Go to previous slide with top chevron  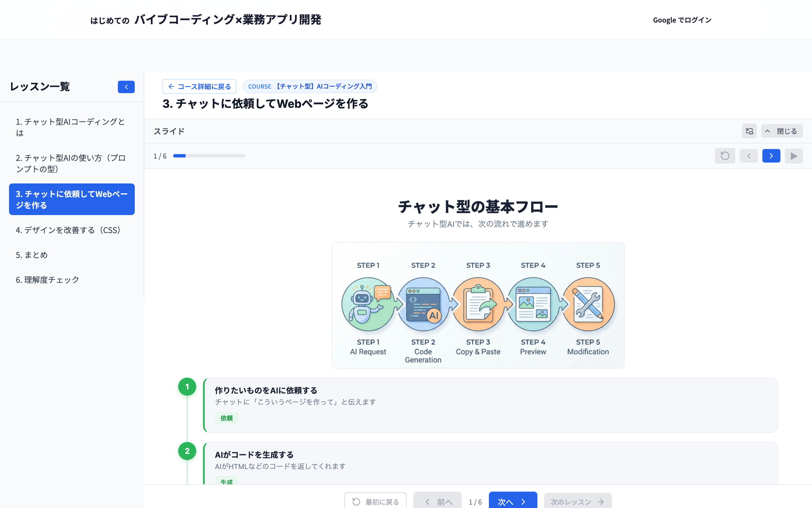point(749,156)
